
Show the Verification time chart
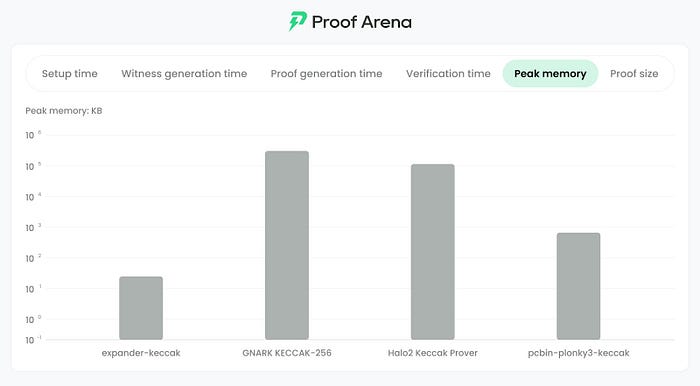pyautogui.click(x=448, y=74)
